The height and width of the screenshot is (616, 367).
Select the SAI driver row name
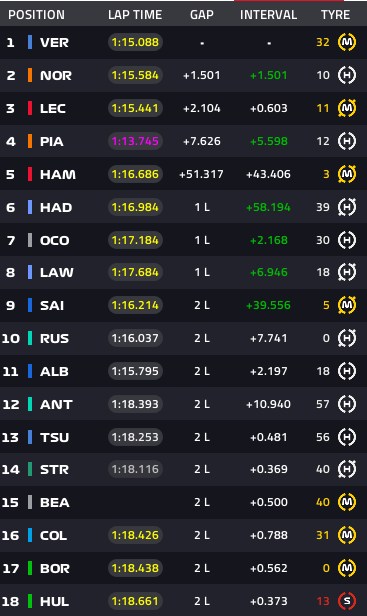[x=52, y=305]
